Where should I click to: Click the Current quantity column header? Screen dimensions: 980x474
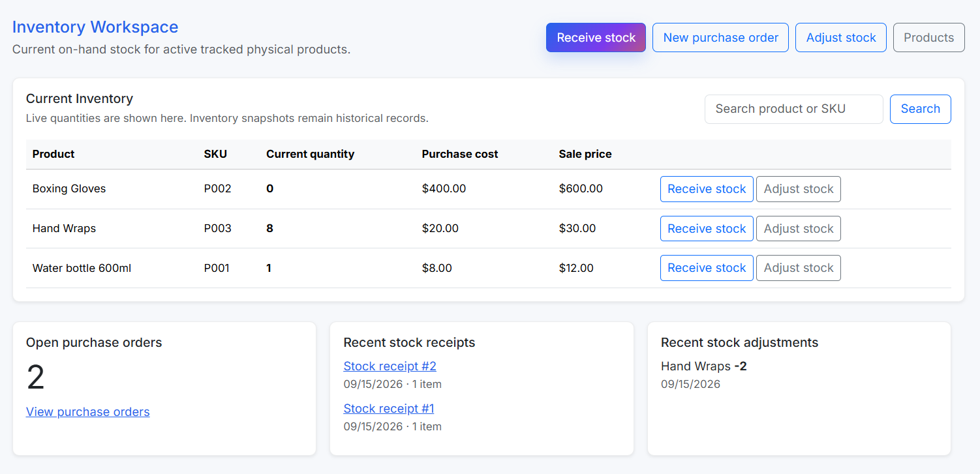click(x=311, y=155)
